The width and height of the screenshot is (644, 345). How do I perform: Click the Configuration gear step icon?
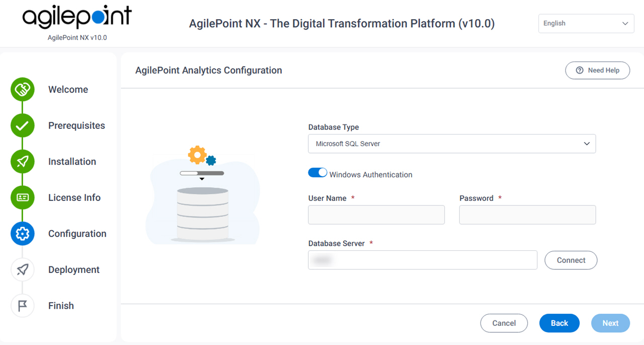pyautogui.click(x=23, y=234)
